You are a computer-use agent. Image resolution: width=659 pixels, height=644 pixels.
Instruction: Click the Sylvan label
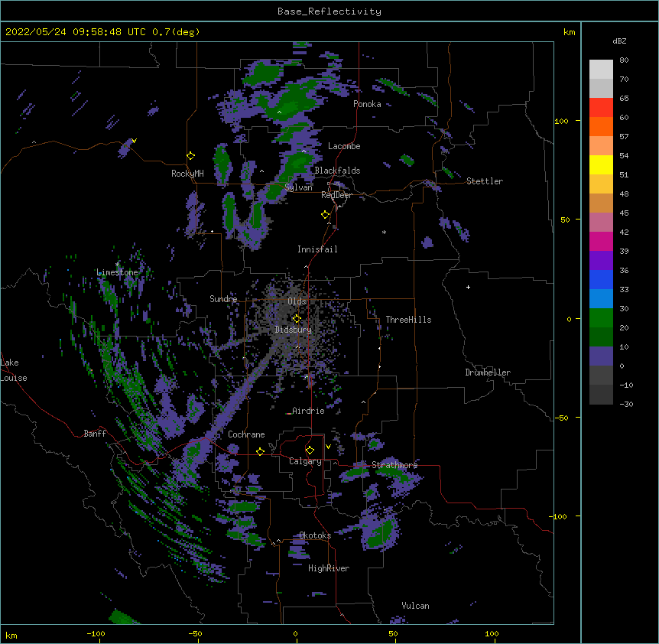(298, 187)
